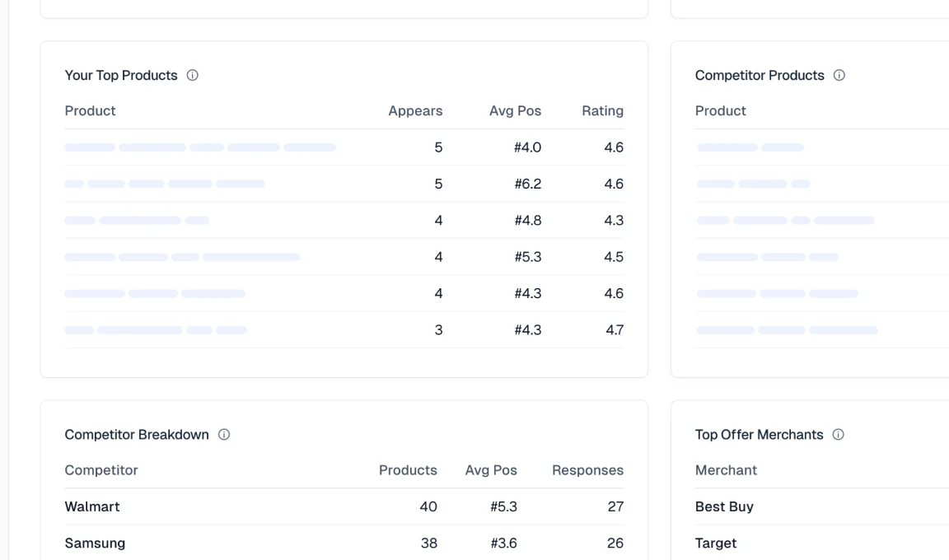Screen dimensions: 949x560
Task: Sort by Avg Pos in Your Top Products
Action: point(516,110)
